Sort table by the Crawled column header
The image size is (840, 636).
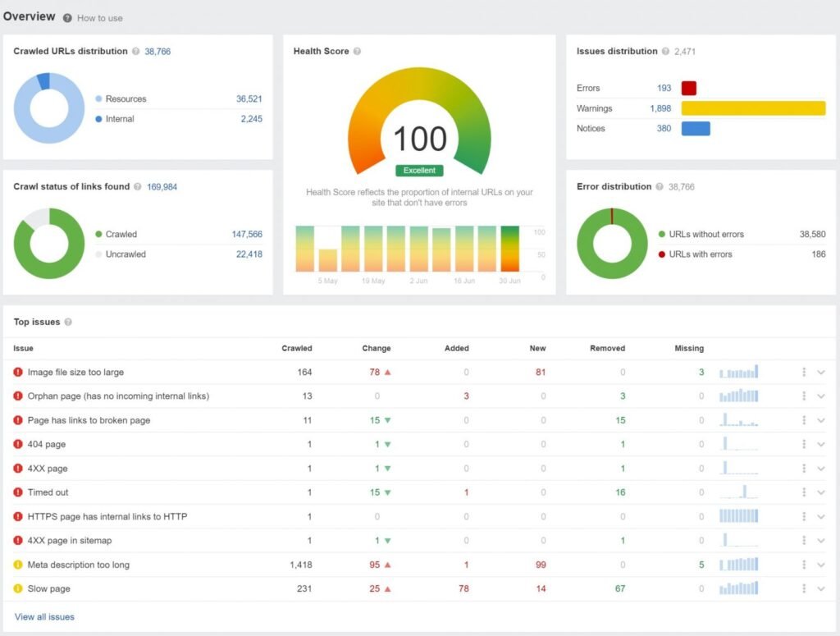point(296,349)
